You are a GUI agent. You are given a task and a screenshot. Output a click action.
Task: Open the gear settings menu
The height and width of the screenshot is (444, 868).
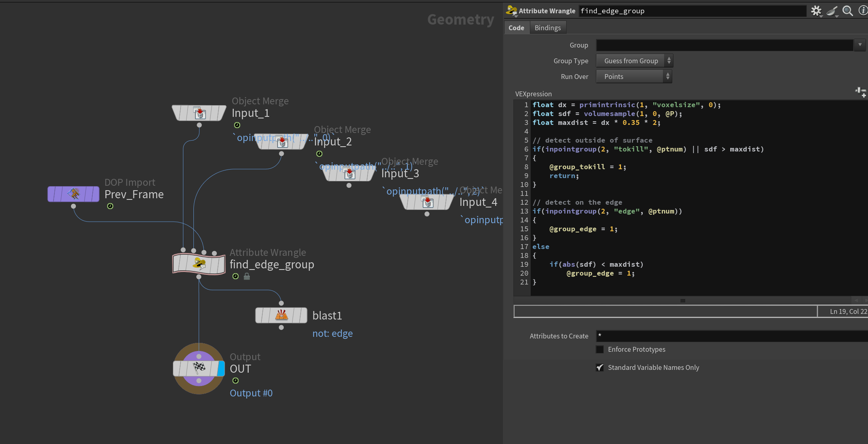pyautogui.click(x=816, y=11)
